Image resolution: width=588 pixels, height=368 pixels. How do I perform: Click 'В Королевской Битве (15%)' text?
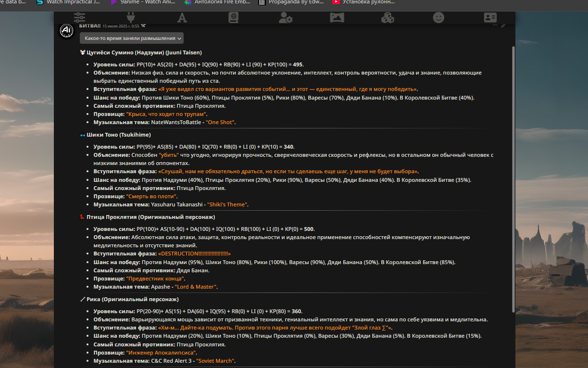tap(444, 336)
